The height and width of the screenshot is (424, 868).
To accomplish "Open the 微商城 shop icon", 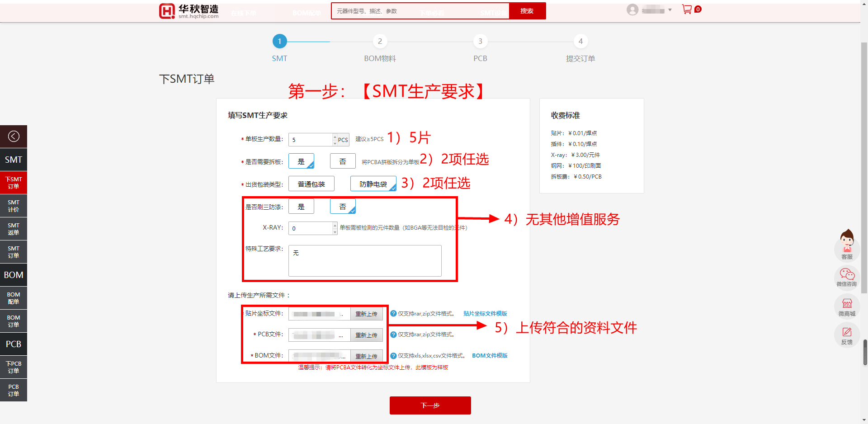I will pyautogui.click(x=847, y=306).
